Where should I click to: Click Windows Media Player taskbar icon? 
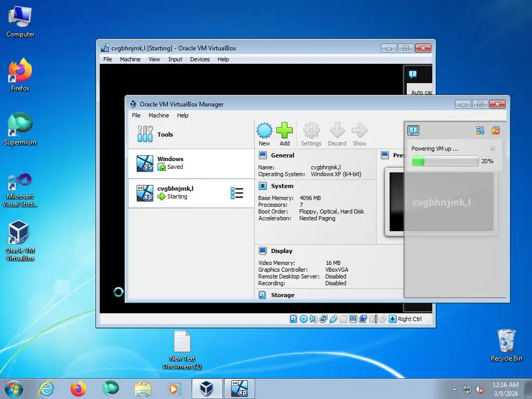[175, 389]
